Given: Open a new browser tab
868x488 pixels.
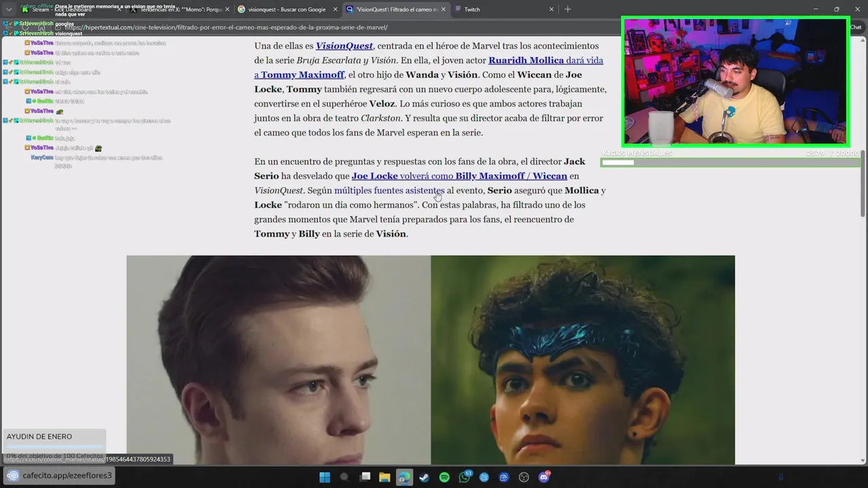Looking at the screenshot, I should (x=568, y=9).
